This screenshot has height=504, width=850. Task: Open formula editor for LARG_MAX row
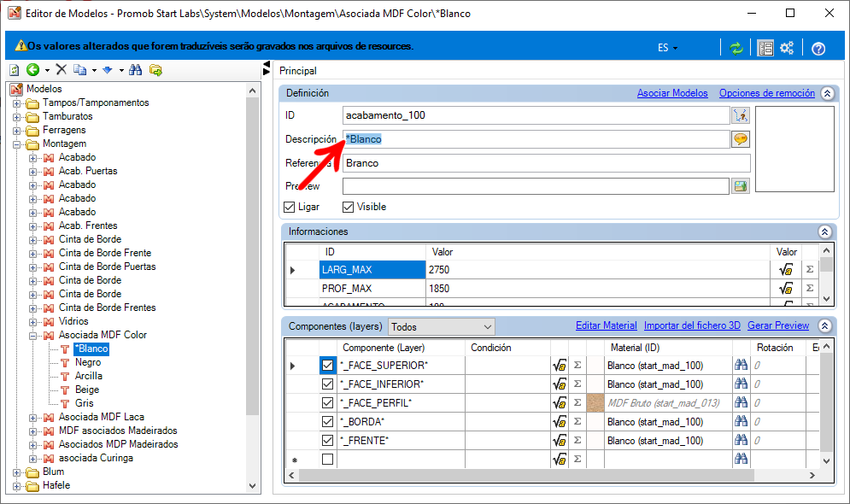pyautogui.click(x=786, y=270)
